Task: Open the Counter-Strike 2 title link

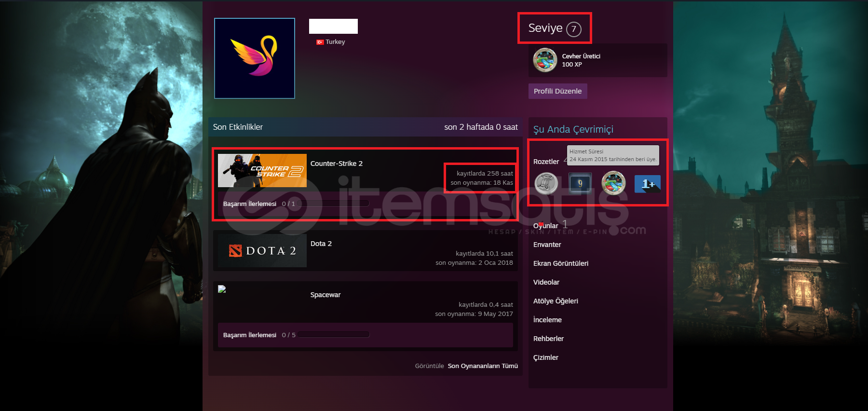Action: 337,164
